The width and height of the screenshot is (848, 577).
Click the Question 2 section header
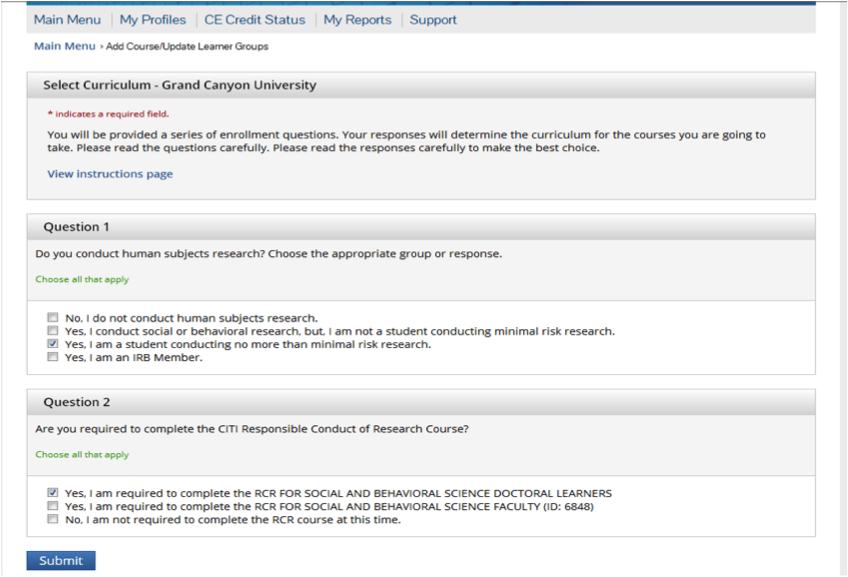click(x=421, y=402)
